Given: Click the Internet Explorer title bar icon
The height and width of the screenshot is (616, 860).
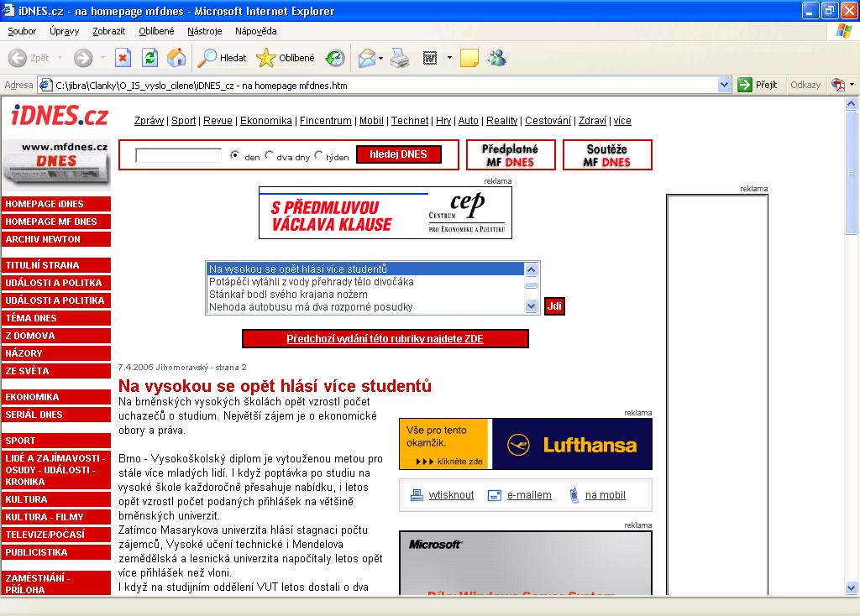Looking at the screenshot, I should [8, 10].
